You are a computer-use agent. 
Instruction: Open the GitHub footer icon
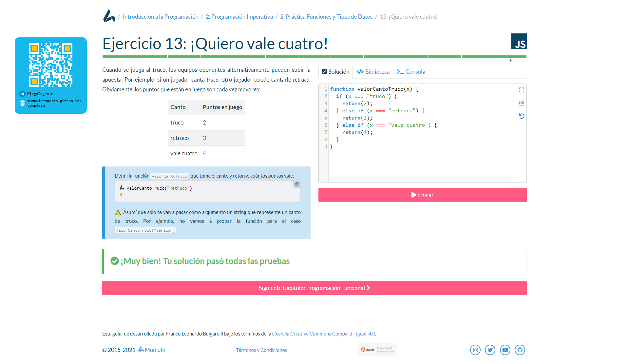520,350
